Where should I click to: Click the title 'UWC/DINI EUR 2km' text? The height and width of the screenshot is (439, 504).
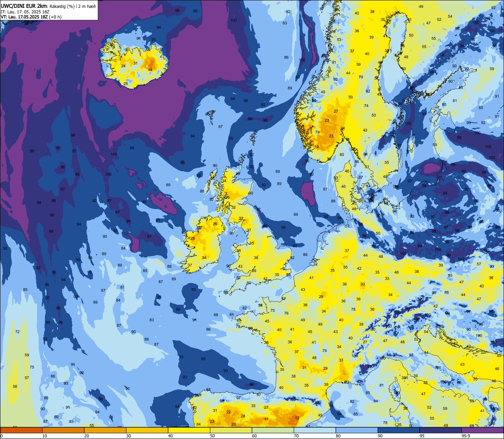(24, 6)
